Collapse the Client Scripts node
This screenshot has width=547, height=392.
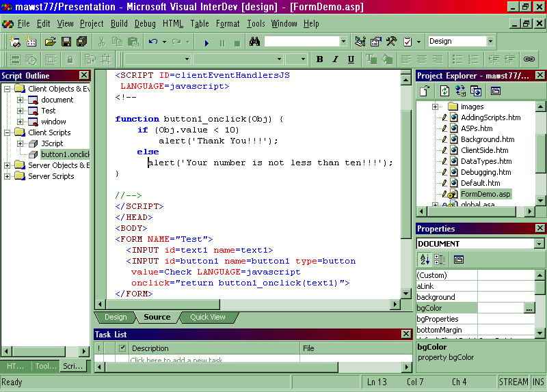point(8,132)
